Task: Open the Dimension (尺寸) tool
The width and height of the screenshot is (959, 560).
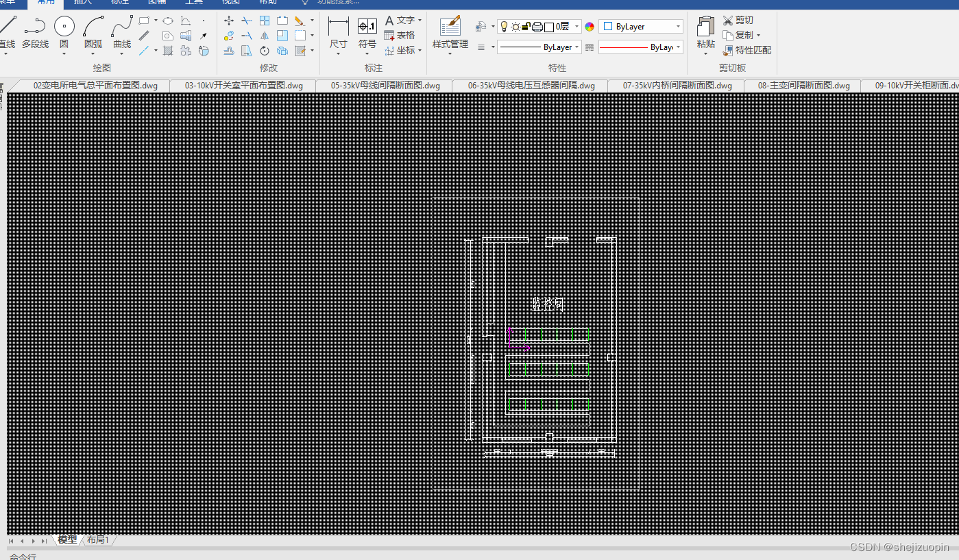Action: 339,32
